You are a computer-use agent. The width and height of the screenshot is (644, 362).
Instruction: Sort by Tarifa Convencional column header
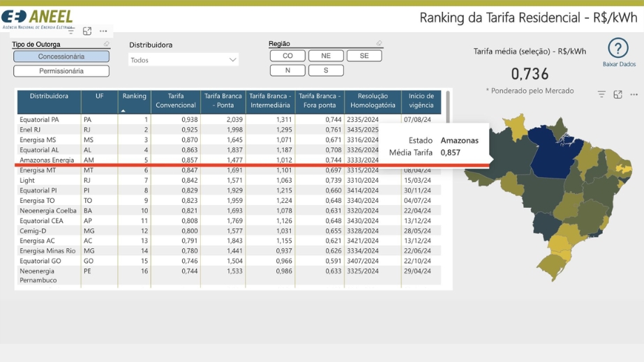176,101
